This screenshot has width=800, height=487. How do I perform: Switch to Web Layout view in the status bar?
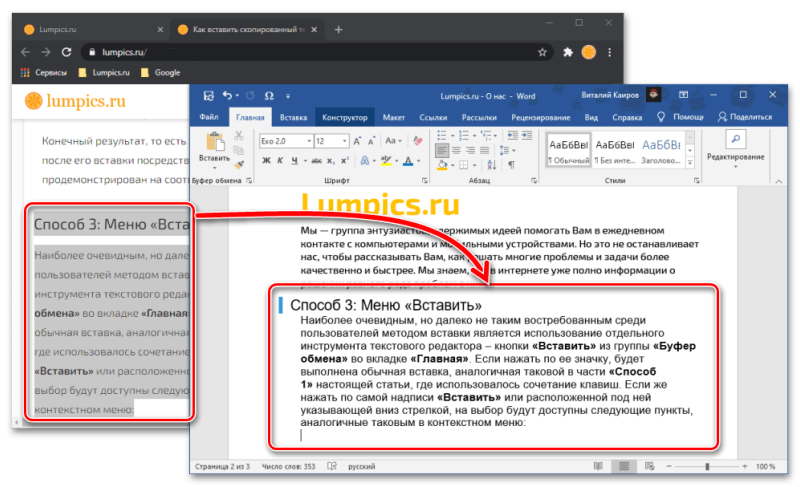[649, 466]
